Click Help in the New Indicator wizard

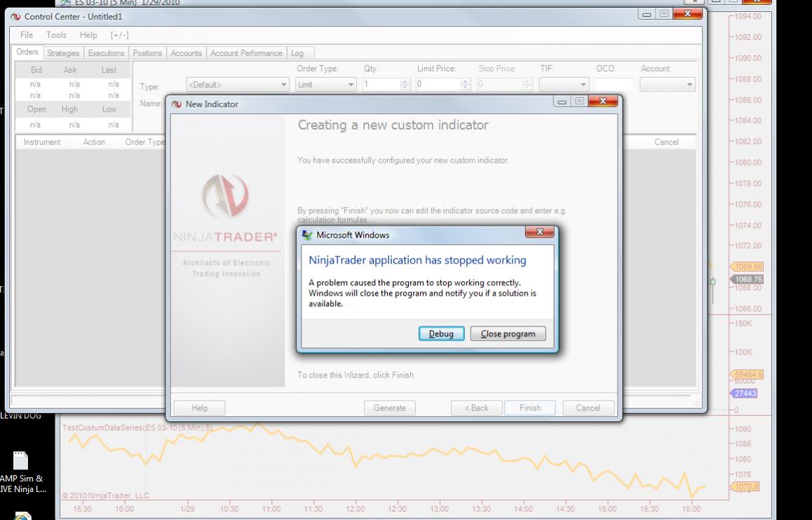tap(199, 408)
